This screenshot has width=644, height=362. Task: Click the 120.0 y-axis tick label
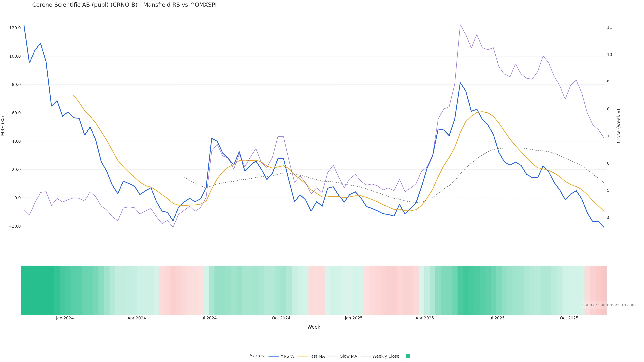pyautogui.click(x=15, y=28)
